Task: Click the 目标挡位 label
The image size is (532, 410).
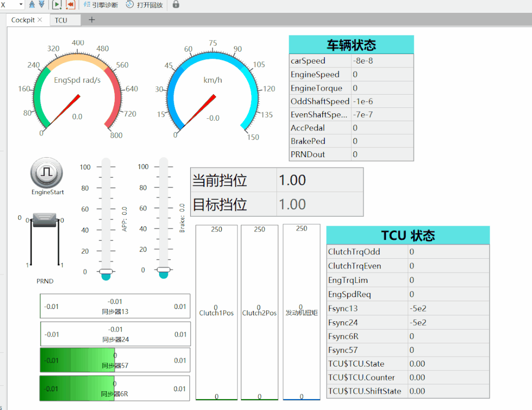Action: (x=220, y=205)
